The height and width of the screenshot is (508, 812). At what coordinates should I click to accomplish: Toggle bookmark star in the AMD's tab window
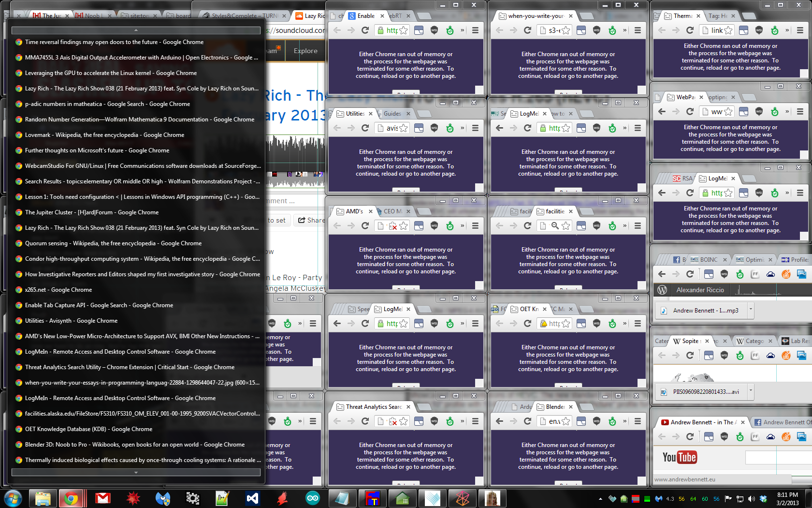(x=403, y=225)
